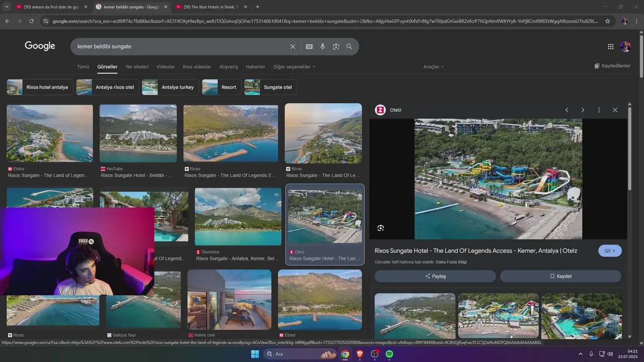The image size is (644, 362).
Task: Open the Windows taskbar search box Ara
Action: pos(300,354)
